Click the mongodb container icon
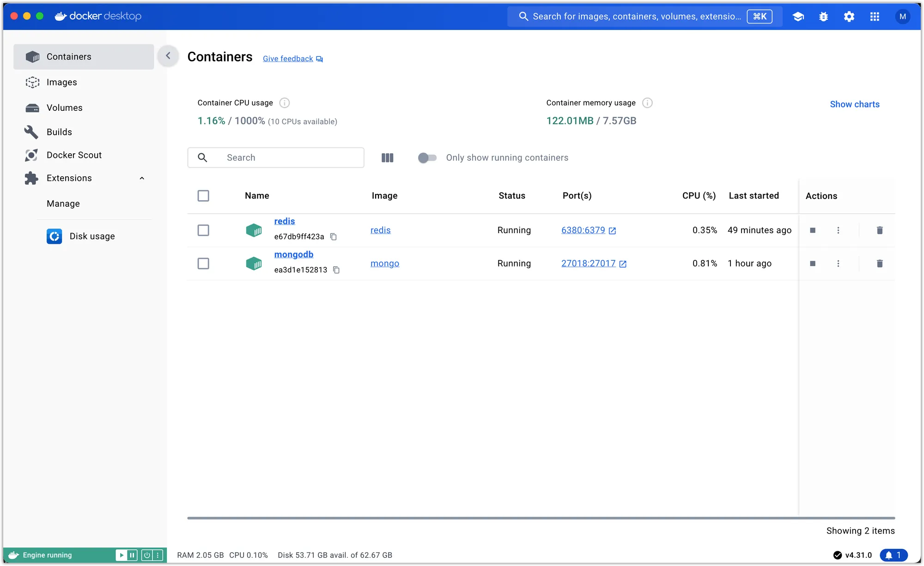The width and height of the screenshot is (924, 566). tap(254, 264)
